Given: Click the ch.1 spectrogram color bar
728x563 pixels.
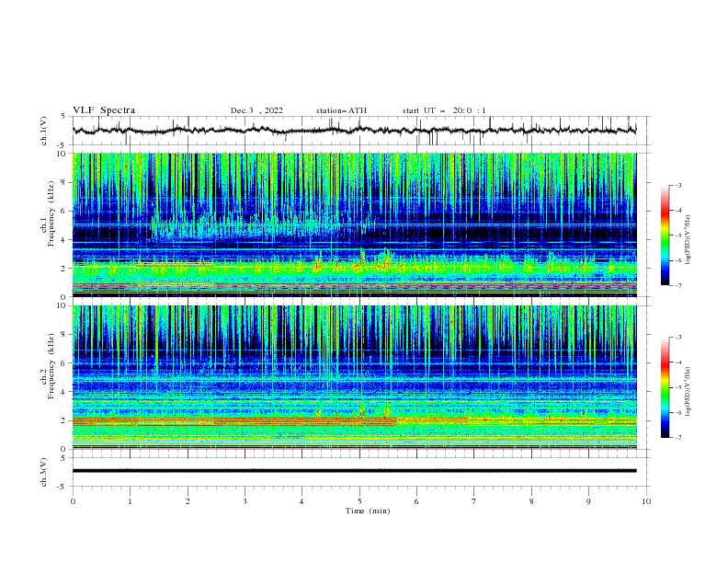Looking at the screenshot, I should (x=665, y=236).
